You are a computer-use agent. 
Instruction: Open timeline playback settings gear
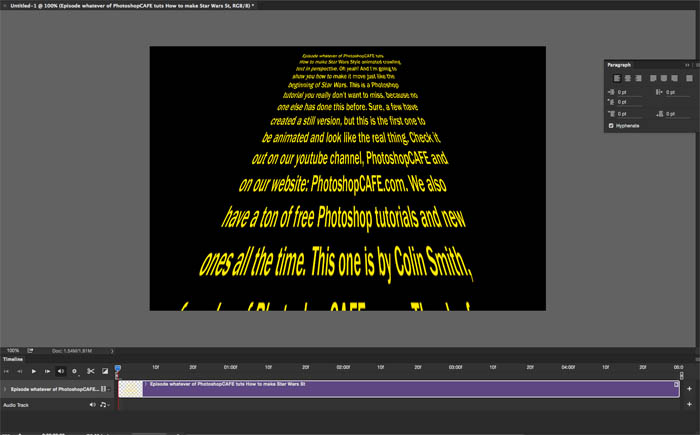click(74, 371)
